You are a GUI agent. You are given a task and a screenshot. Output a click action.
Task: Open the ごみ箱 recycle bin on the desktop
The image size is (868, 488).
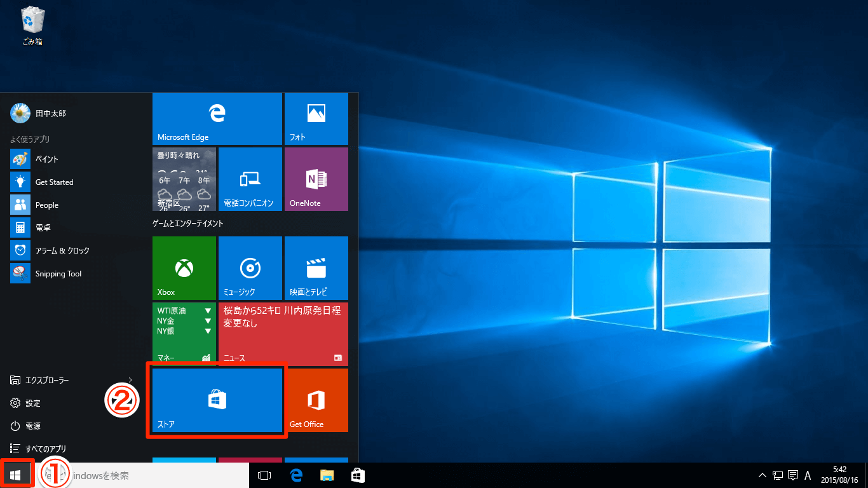point(32,26)
